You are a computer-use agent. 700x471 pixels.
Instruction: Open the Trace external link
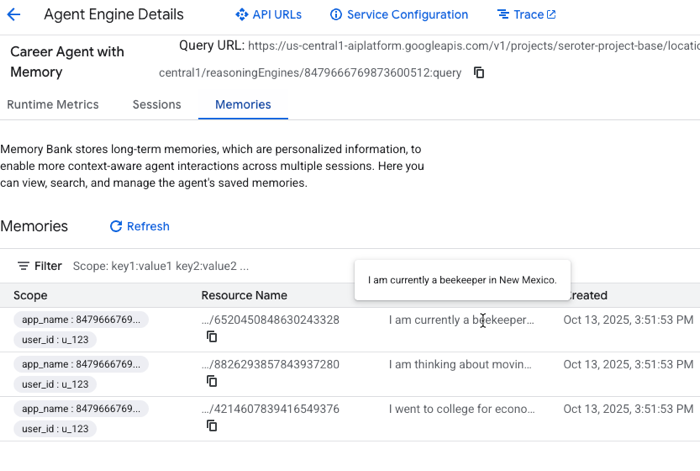point(527,15)
